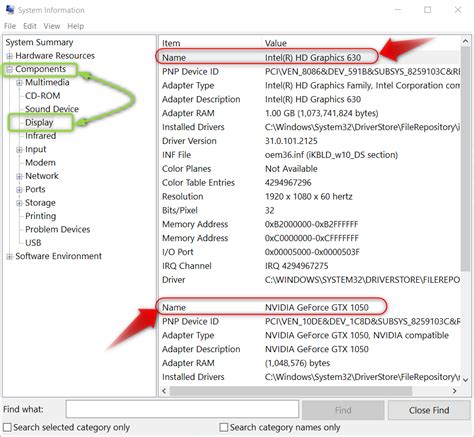Select Infrared in the components tree
474x437 pixels.
pyautogui.click(x=41, y=136)
